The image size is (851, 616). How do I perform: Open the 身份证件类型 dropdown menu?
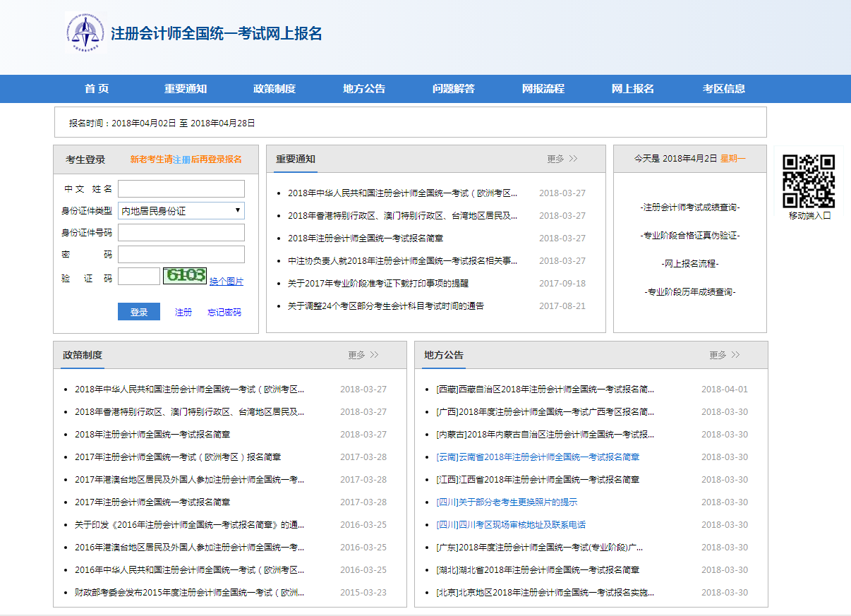coord(181,210)
